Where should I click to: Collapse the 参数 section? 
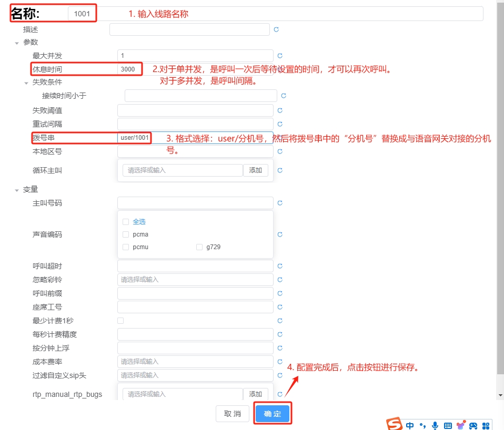[x=17, y=43]
